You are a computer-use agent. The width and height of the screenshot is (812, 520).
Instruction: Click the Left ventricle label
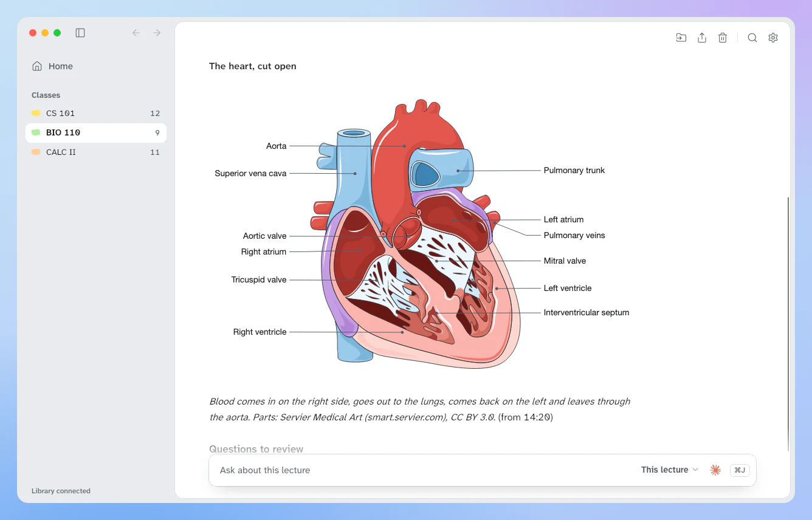(x=568, y=288)
